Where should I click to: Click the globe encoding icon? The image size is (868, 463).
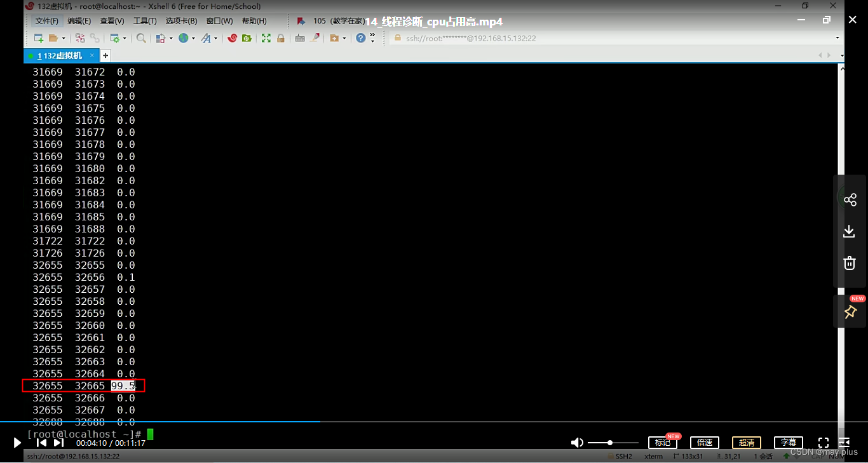pos(183,38)
